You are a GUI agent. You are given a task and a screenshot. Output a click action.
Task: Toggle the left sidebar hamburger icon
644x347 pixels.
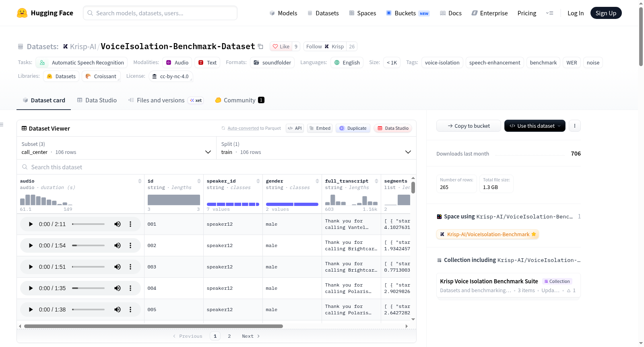(2, 125)
